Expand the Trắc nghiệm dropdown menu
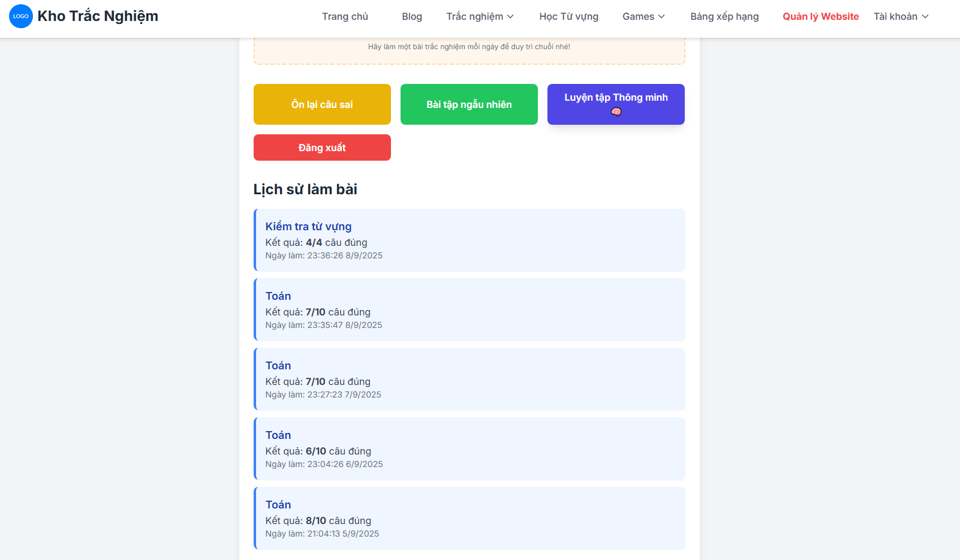The image size is (960, 560). tap(480, 17)
